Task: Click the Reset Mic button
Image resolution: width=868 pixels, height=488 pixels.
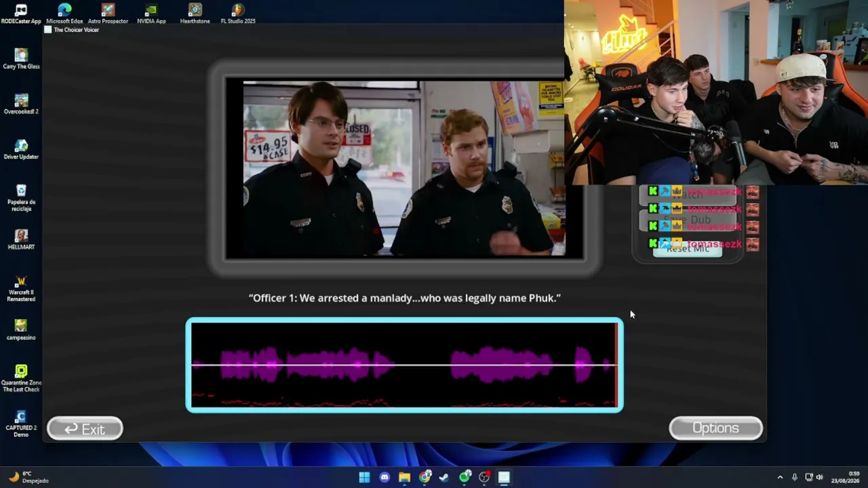Action: click(x=688, y=249)
